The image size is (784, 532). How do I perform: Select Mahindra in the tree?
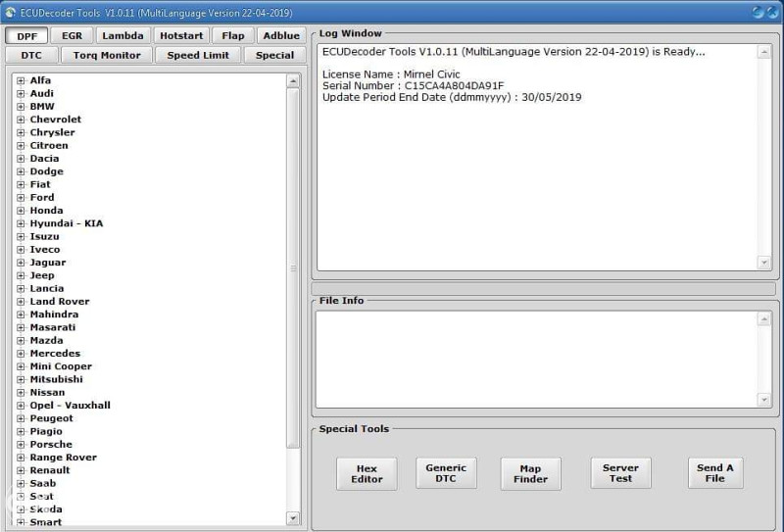(x=54, y=314)
